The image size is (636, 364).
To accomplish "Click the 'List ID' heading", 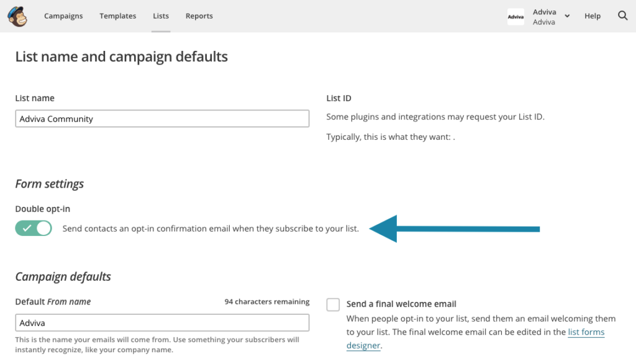I will tap(338, 98).
